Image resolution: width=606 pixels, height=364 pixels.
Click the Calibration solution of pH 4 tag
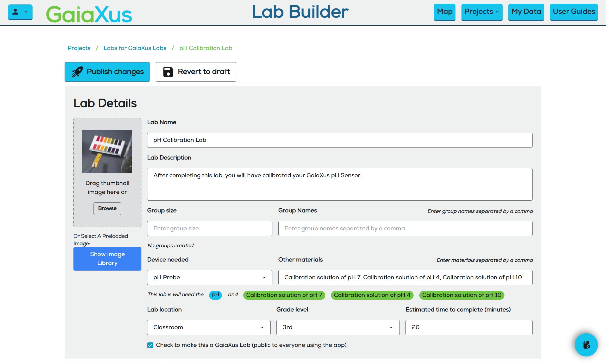pyautogui.click(x=372, y=295)
